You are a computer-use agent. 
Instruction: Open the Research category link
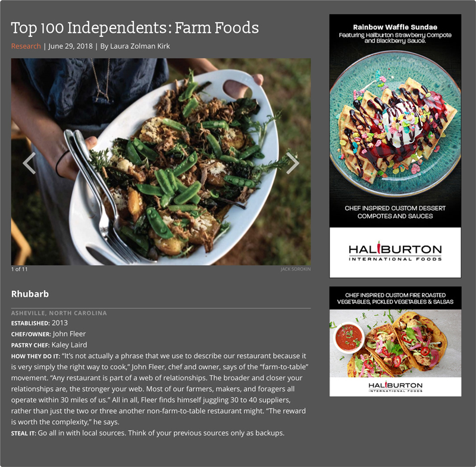(26, 46)
